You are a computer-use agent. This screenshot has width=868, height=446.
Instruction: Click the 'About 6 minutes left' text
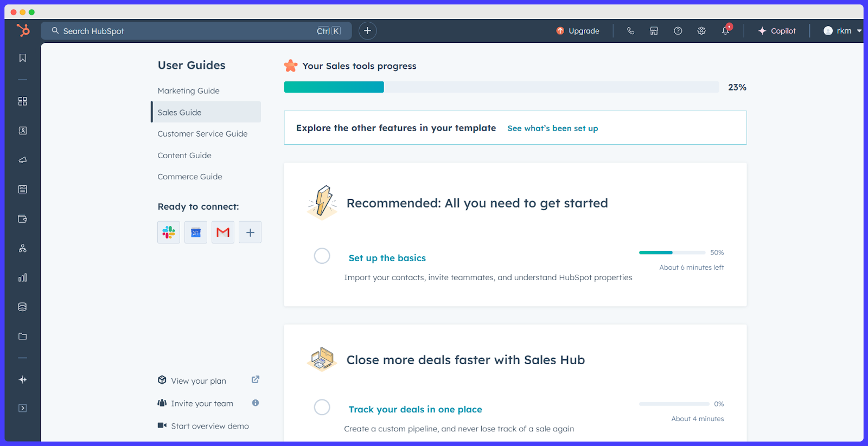pos(692,268)
